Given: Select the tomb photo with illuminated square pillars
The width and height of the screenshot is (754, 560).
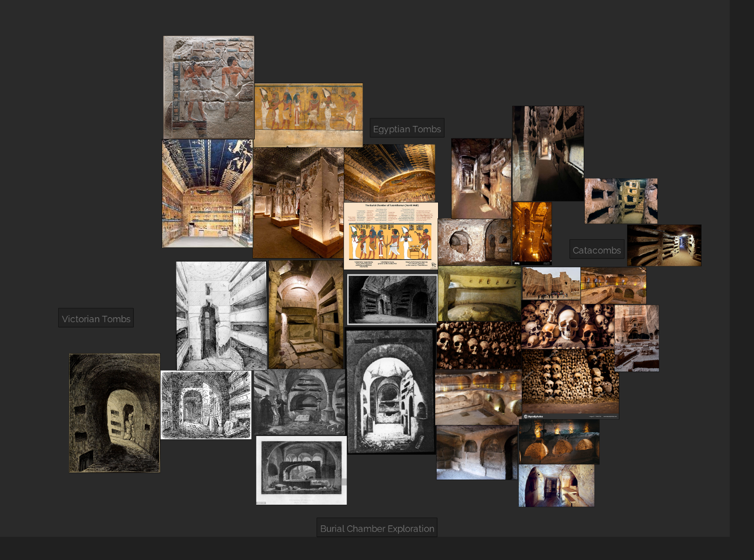Looking at the screenshot, I should pyautogui.click(x=298, y=203).
